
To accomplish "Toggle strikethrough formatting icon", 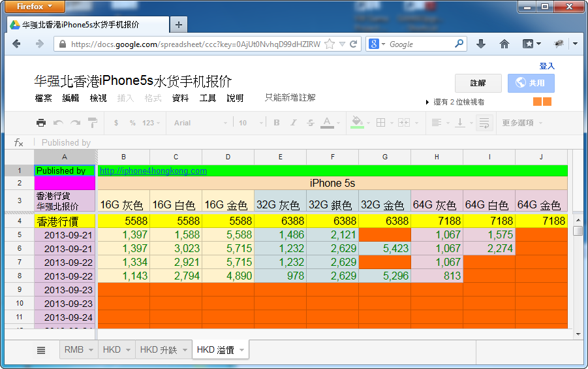I will [x=311, y=123].
